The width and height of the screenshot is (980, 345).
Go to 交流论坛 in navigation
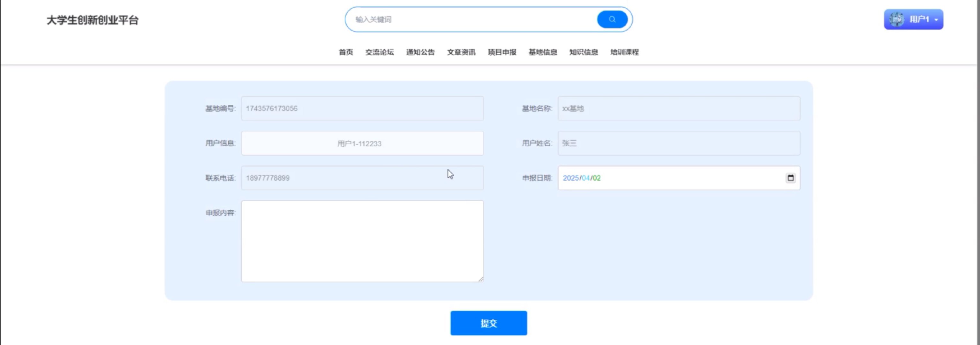click(x=379, y=52)
